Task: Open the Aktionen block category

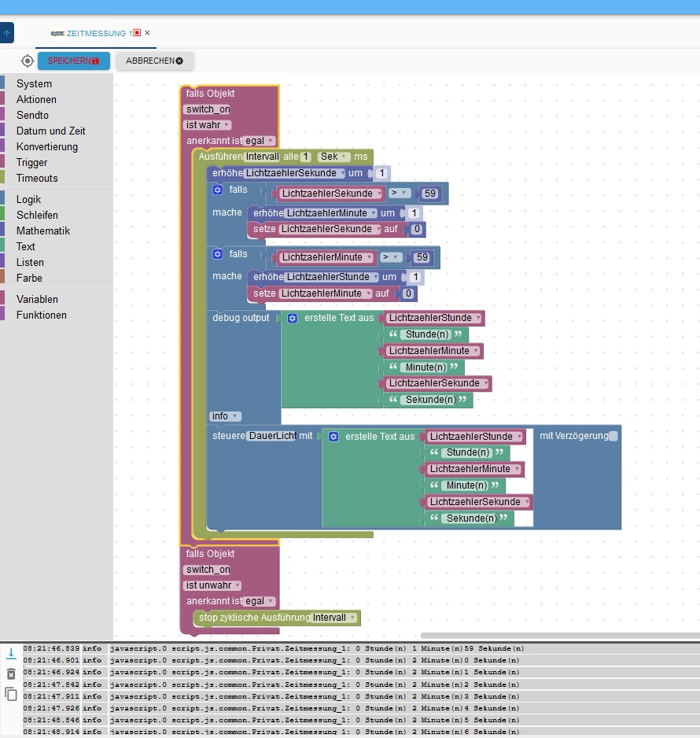Action: [x=36, y=99]
